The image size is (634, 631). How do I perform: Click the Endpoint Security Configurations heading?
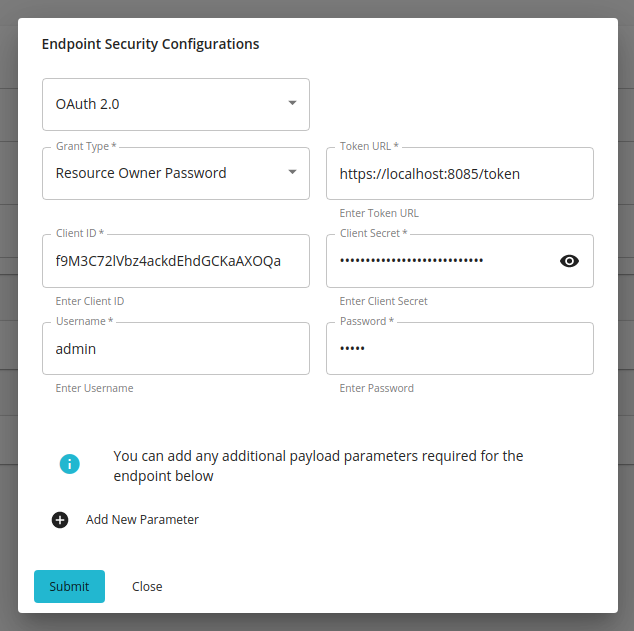pos(150,44)
